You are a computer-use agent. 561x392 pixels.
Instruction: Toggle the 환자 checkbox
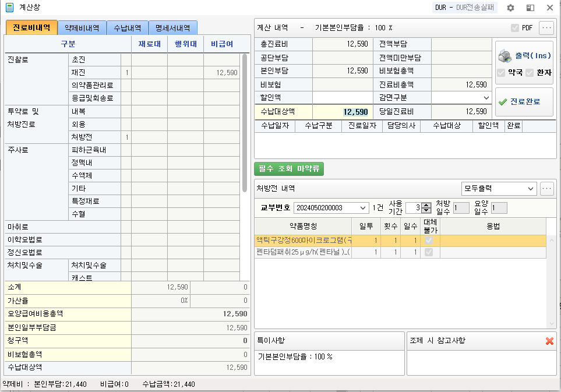pos(529,73)
